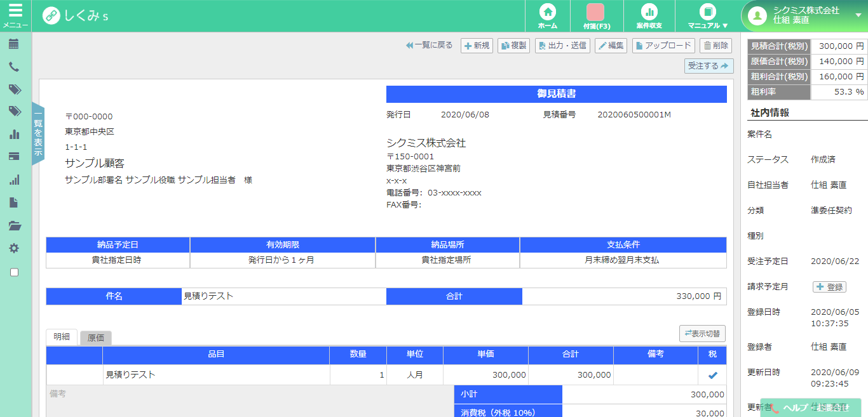The height and width of the screenshot is (417, 868).
Task: Open the 付箋(F3) sticky note
Action: pos(596,17)
